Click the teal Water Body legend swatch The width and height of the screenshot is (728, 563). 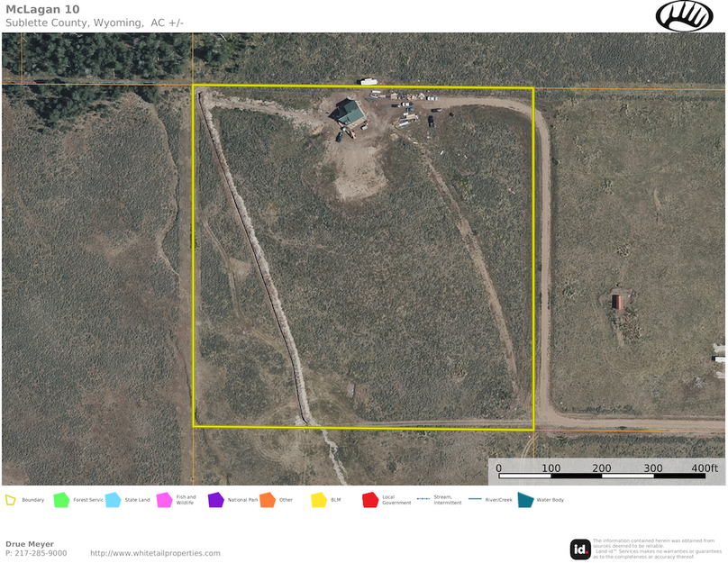click(525, 499)
